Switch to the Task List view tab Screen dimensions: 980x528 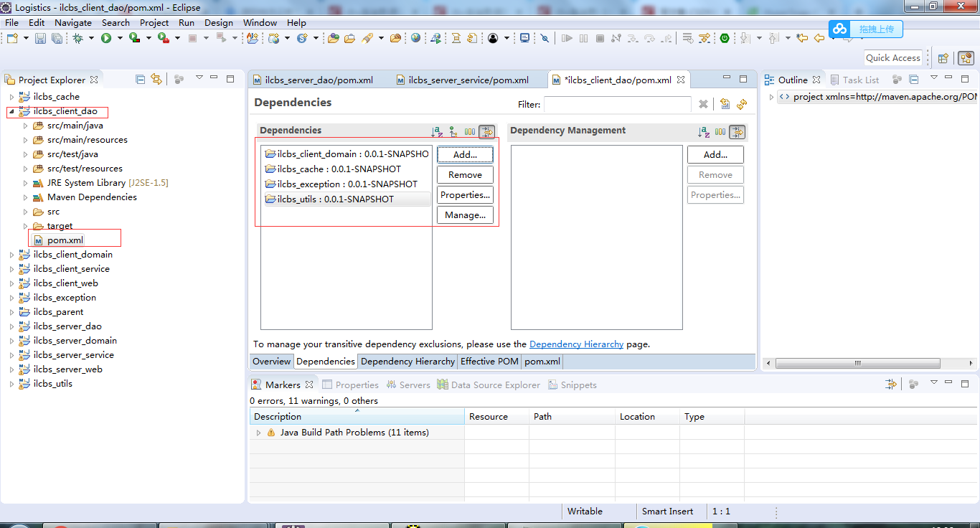(854, 80)
